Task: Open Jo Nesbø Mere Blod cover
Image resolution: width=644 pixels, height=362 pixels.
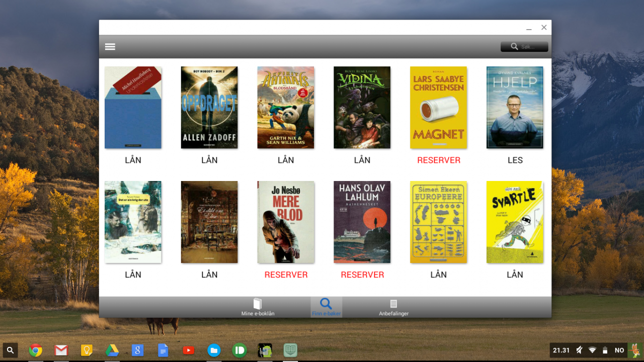Action: [286, 222]
